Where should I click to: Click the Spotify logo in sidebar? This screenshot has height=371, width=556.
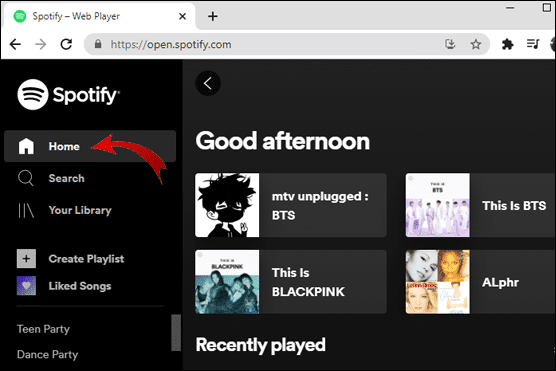click(x=68, y=94)
